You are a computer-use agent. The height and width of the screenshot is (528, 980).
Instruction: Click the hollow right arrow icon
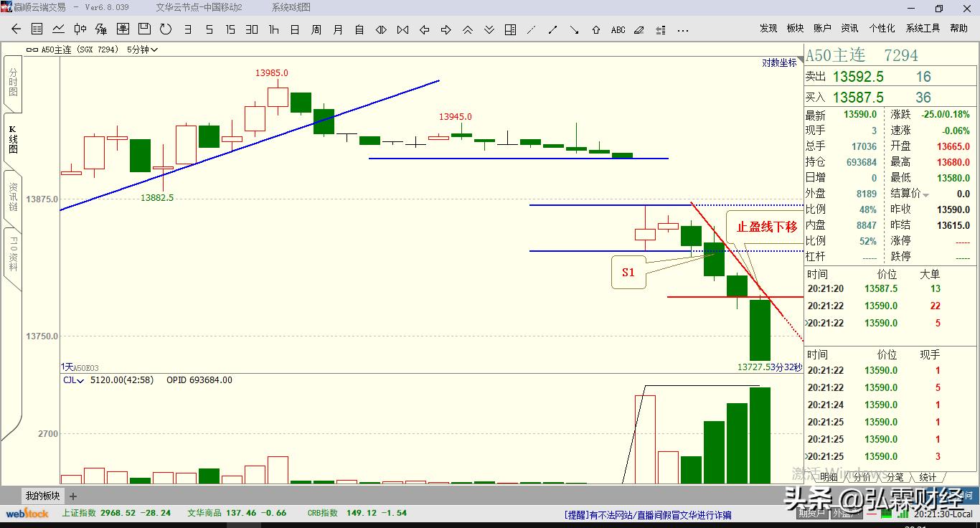pos(446,29)
